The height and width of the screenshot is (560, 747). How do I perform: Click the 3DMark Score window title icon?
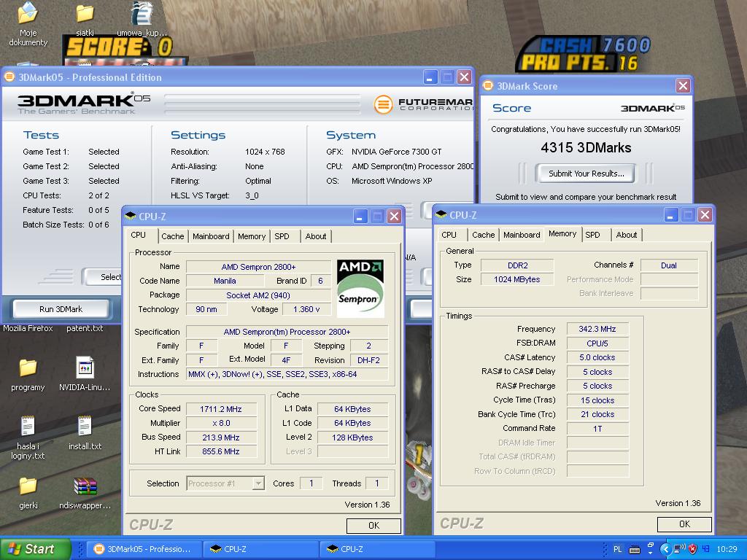click(487, 86)
